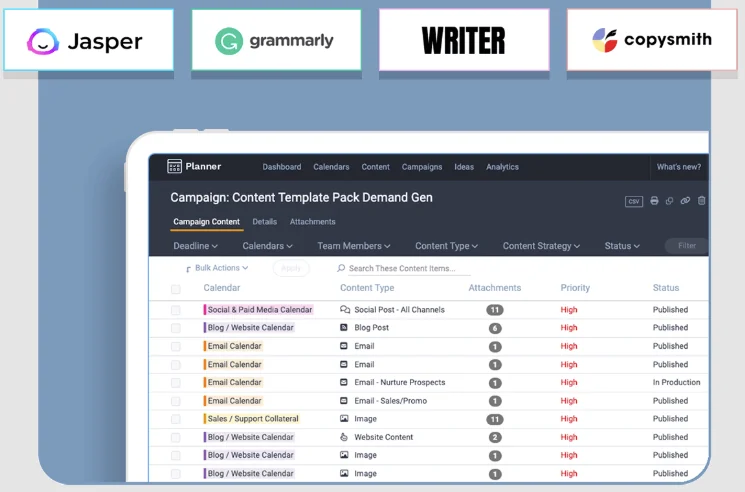The width and height of the screenshot is (745, 492).
Task: Switch to the Attachments tab
Action: 312,222
